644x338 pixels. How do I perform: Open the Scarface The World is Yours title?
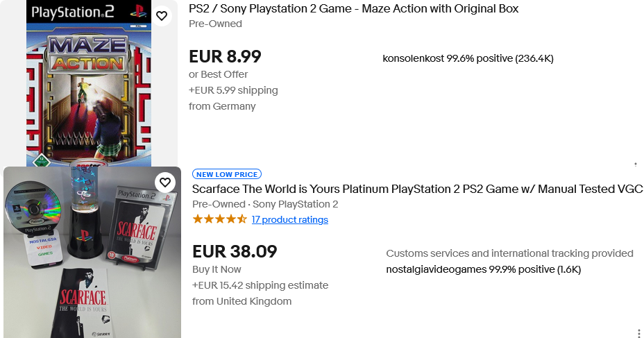(x=417, y=189)
